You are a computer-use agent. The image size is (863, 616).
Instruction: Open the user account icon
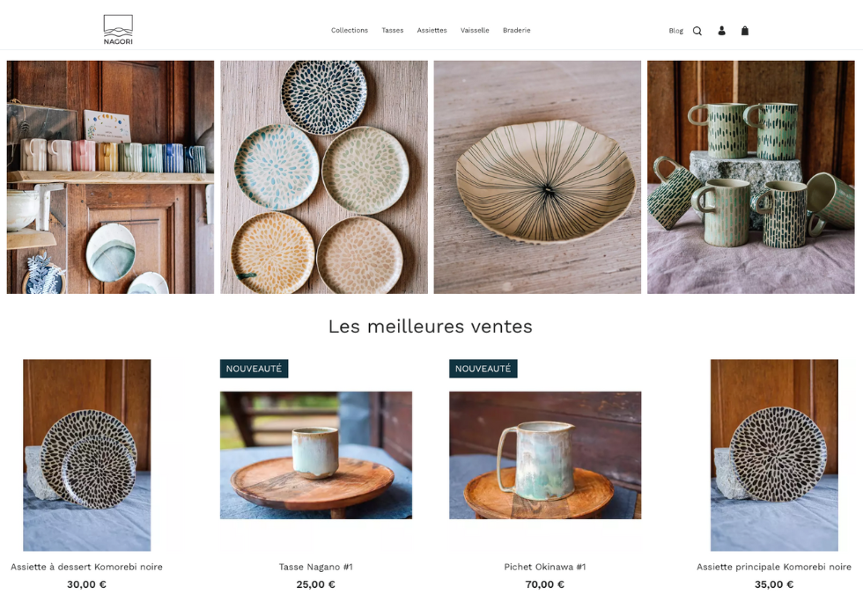click(721, 31)
